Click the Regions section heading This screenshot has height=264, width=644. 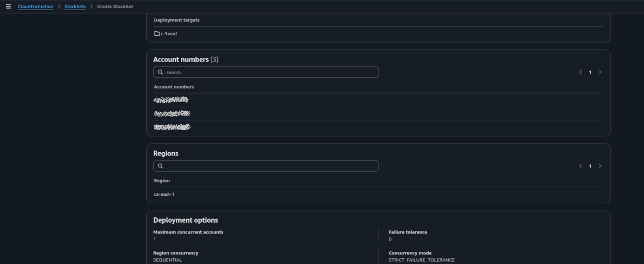(166, 153)
